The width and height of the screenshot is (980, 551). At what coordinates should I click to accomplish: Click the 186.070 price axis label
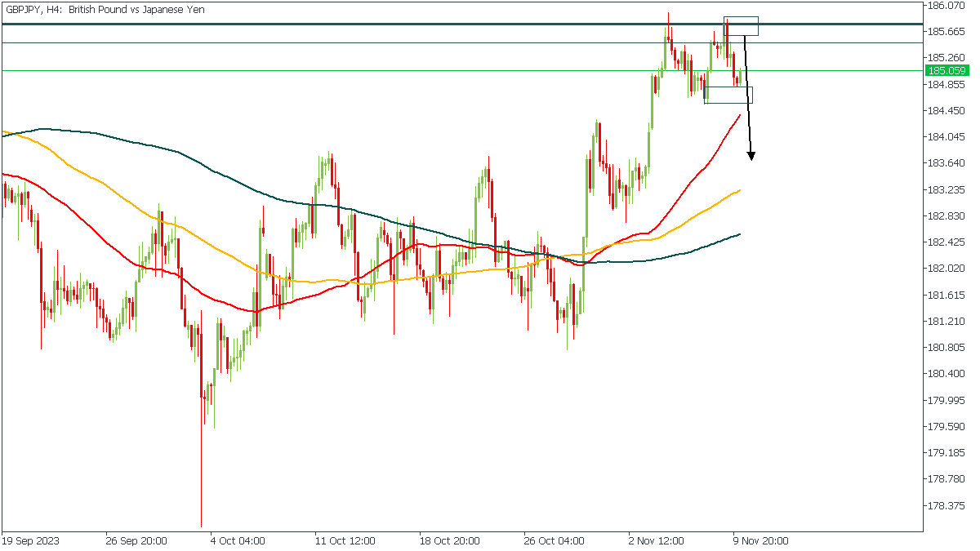[x=946, y=6]
